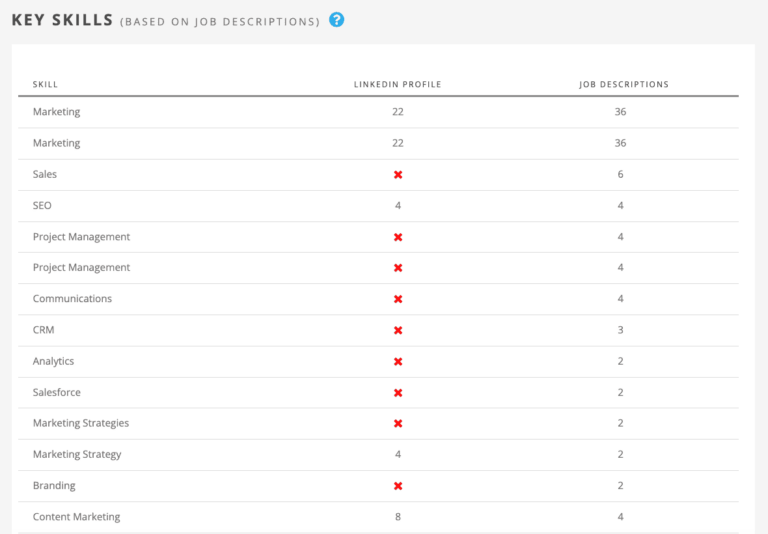The image size is (768, 534).
Task: Click the red X in Branding row
Action: coord(398,486)
